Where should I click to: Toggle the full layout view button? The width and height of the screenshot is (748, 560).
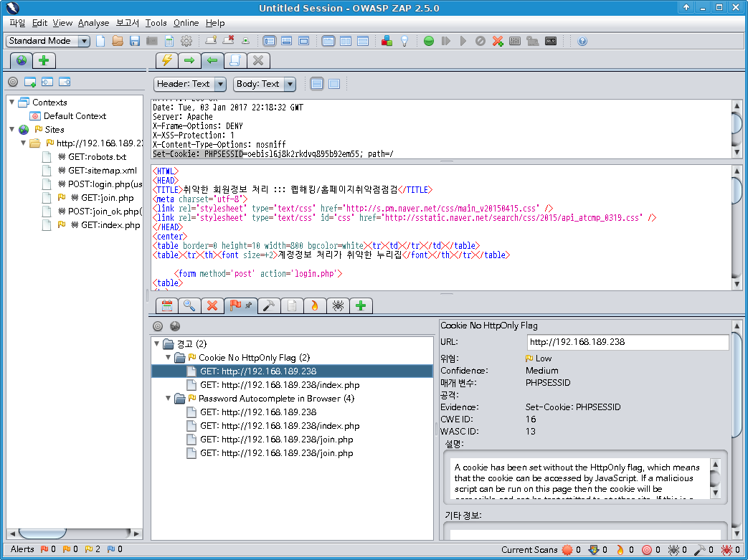tap(303, 41)
